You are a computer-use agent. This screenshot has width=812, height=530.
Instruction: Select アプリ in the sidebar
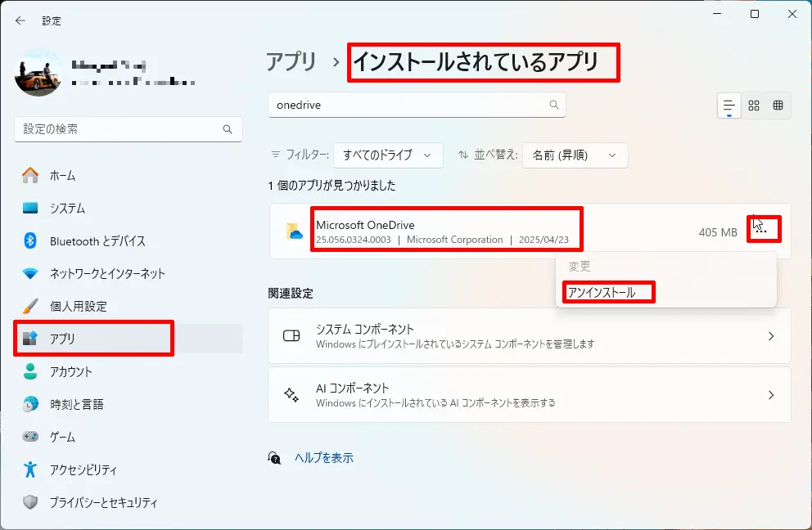click(x=129, y=339)
